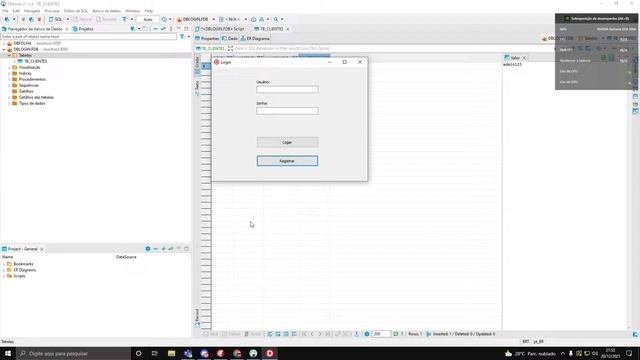
Task: Open the Banco de dados menu
Action: (x=107, y=11)
